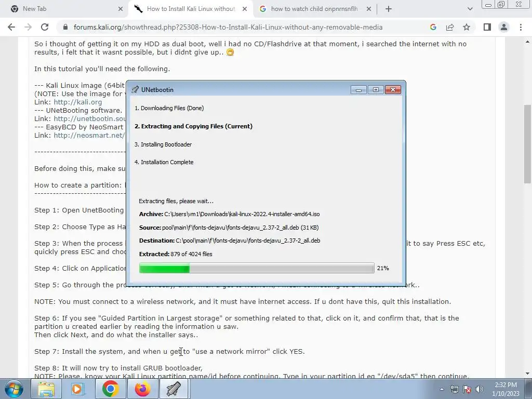Click the network tray icon
Image resolution: width=532 pixels, height=399 pixels.
pyautogui.click(x=454, y=389)
